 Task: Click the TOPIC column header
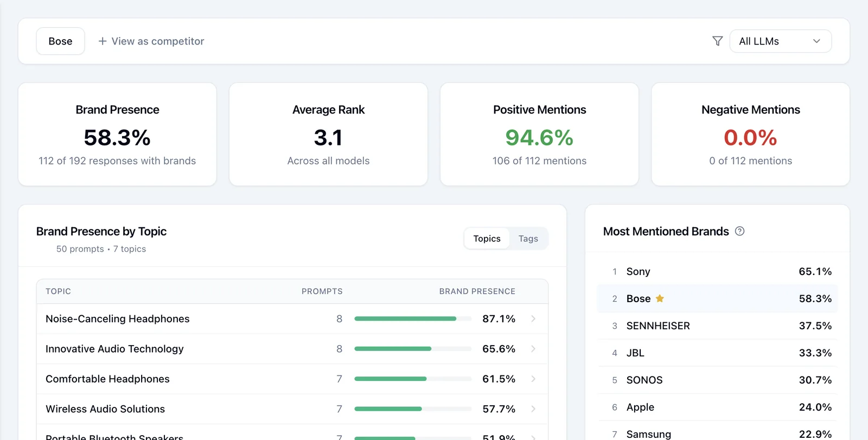(x=58, y=291)
